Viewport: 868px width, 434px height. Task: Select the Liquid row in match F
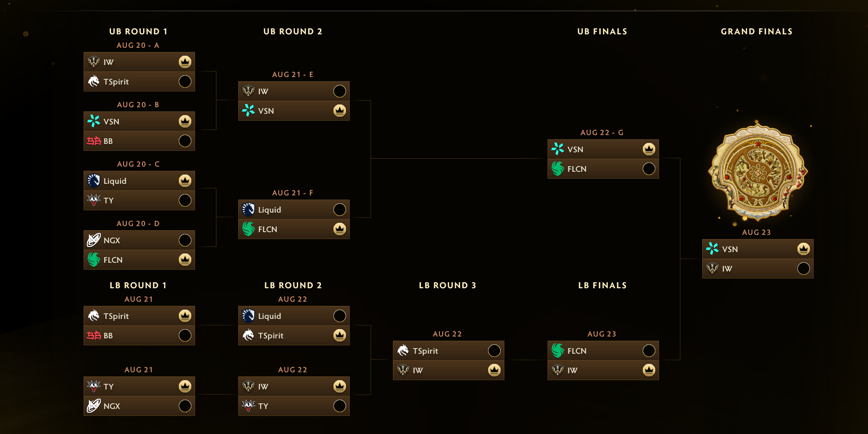(294, 210)
